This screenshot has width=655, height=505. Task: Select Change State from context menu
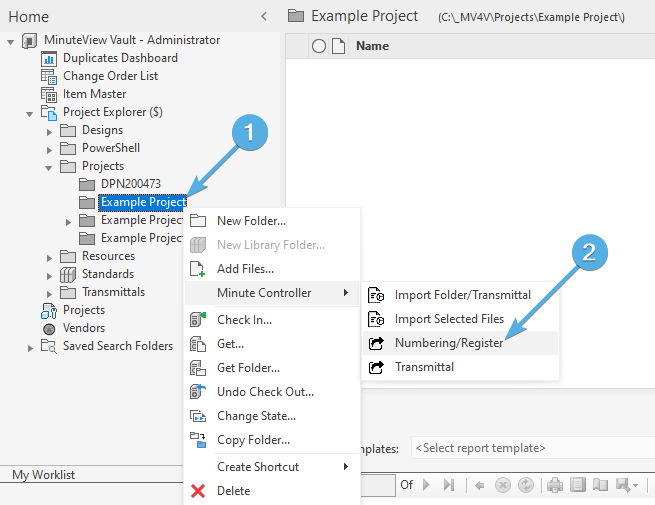256,416
